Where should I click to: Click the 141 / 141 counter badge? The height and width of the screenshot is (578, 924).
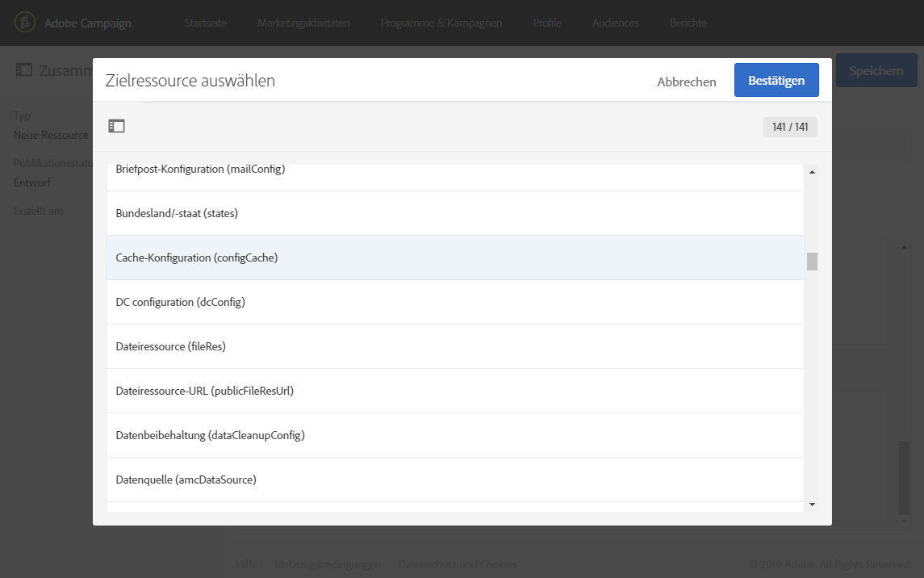pos(790,127)
